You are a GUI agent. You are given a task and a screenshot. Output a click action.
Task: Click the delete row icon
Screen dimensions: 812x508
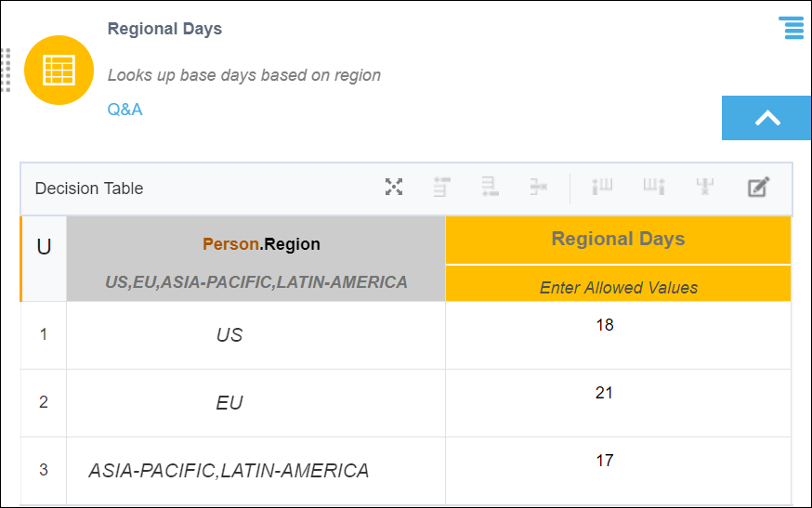539,188
